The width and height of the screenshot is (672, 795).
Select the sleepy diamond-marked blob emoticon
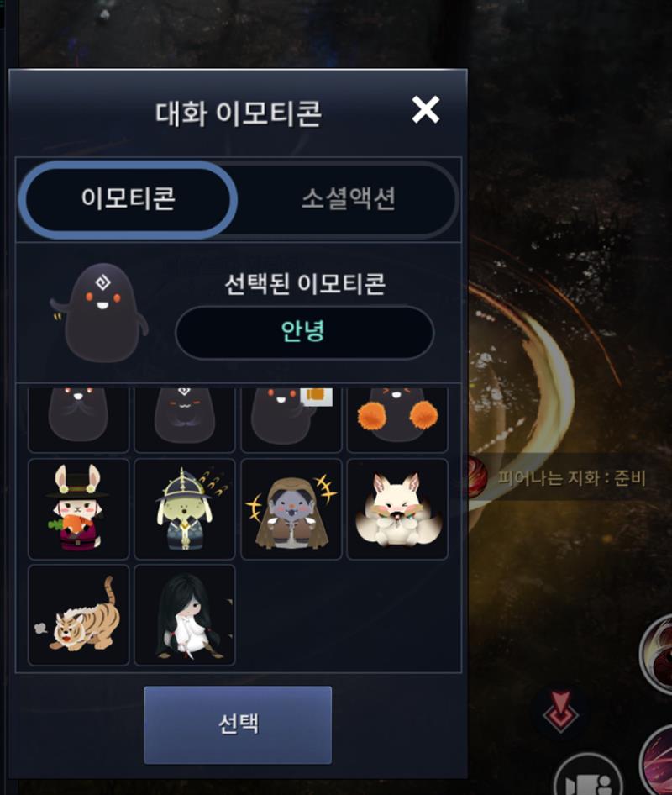(x=185, y=420)
